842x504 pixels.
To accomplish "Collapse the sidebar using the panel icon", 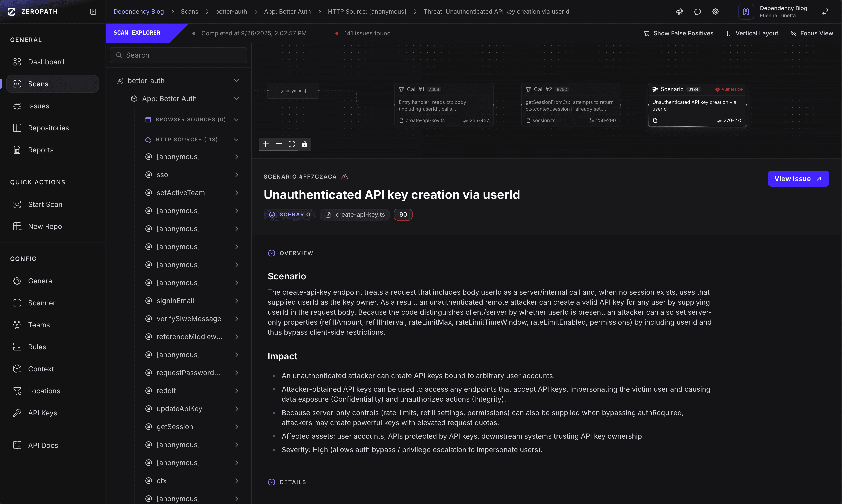I will coord(92,11).
